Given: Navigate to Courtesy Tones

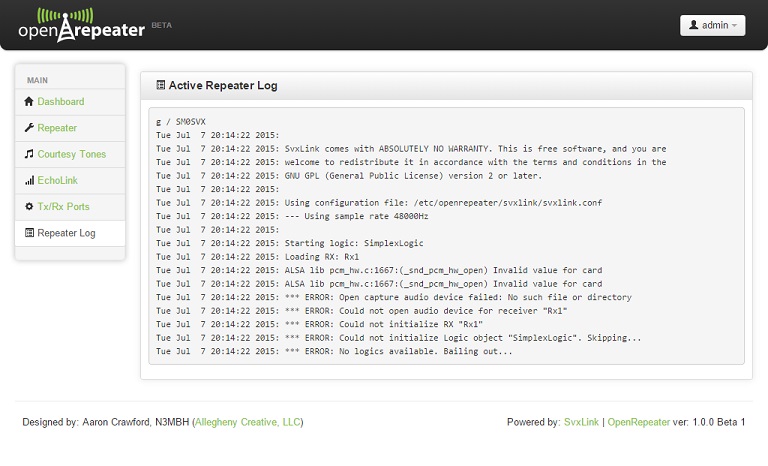Looking at the screenshot, I should 71,155.
